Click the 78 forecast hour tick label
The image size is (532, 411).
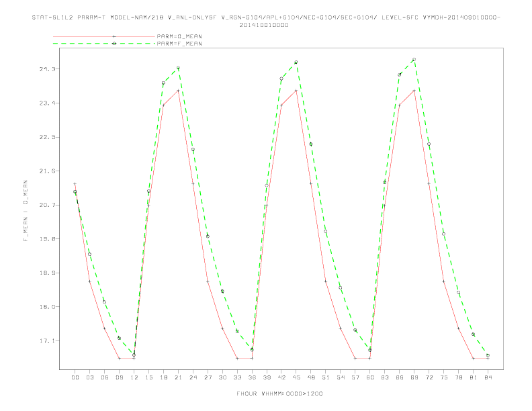click(458, 377)
